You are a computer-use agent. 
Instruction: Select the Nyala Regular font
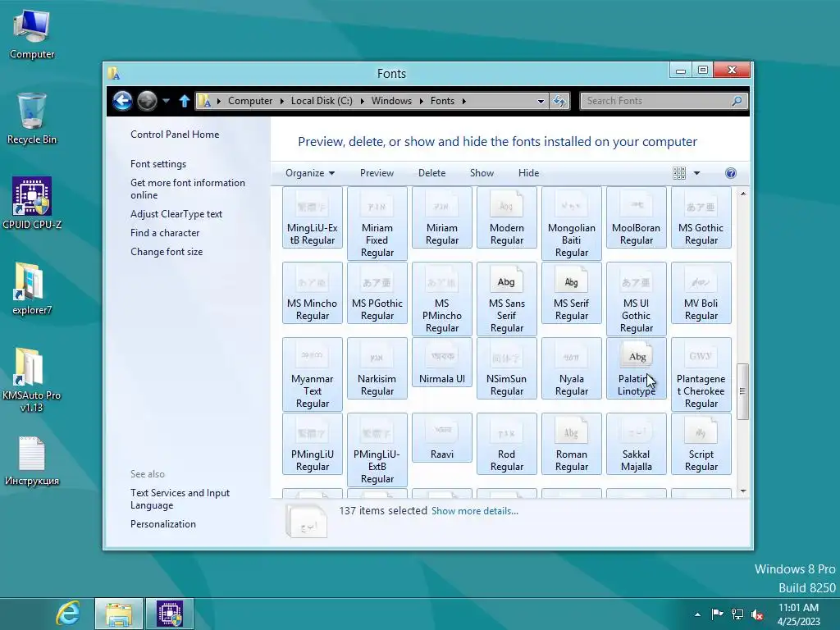click(x=571, y=368)
